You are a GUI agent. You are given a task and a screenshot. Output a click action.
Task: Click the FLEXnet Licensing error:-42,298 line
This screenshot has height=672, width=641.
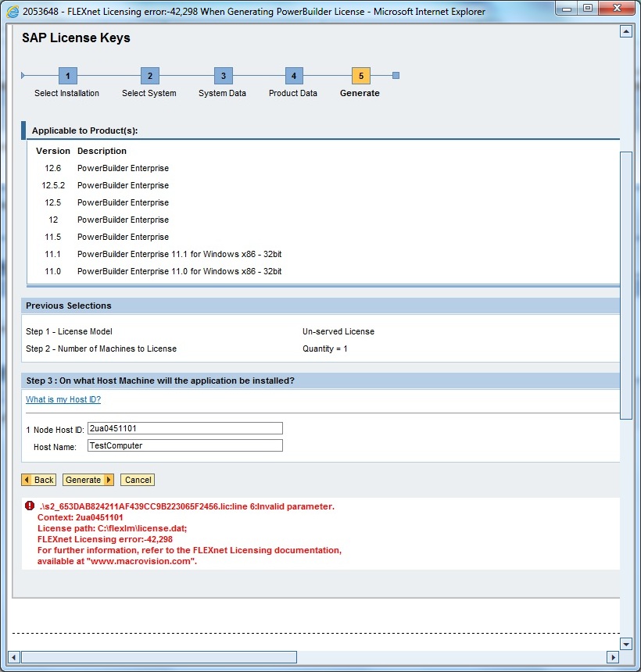click(x=105, y=539)
